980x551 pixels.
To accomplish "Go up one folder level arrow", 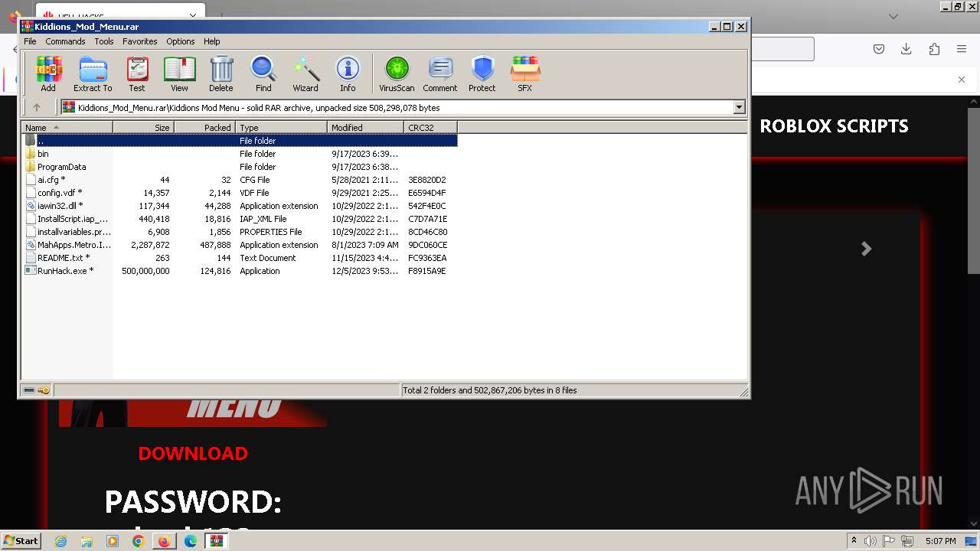I will tap(36, 108).
